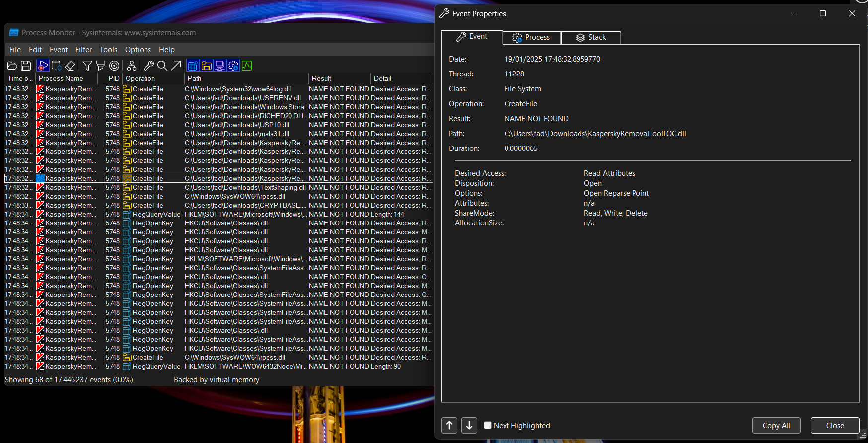Click the Time of Day column header
This screenshot has width=868, height=443.
pyautogui.click(x=20, y=78)
